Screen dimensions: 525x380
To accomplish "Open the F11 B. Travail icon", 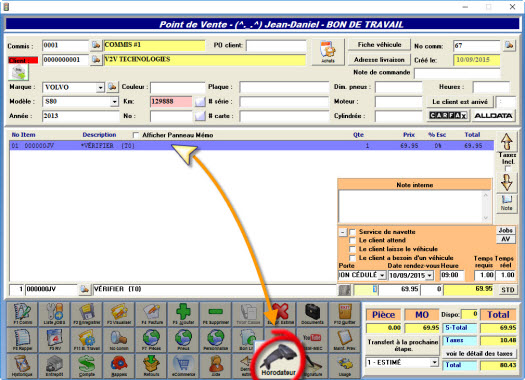I will click(87, 340).
